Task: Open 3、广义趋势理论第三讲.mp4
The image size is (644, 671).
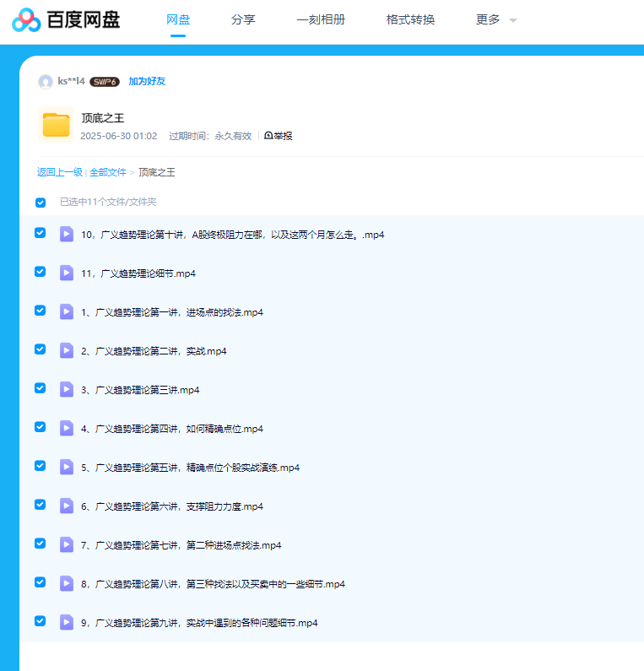Action: tap(140, 390)
